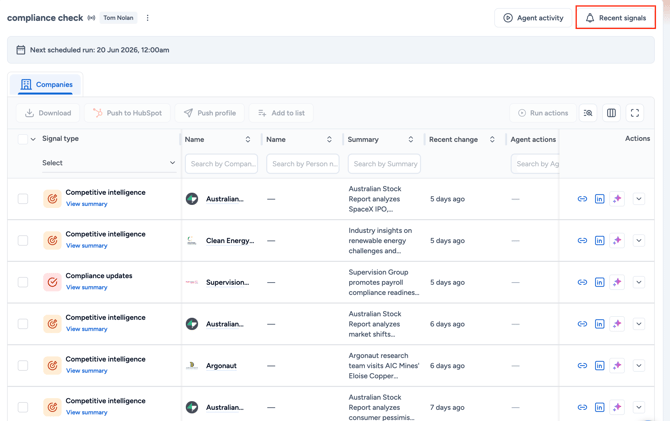Focus the Search by Agent actions field

(535, 164)
